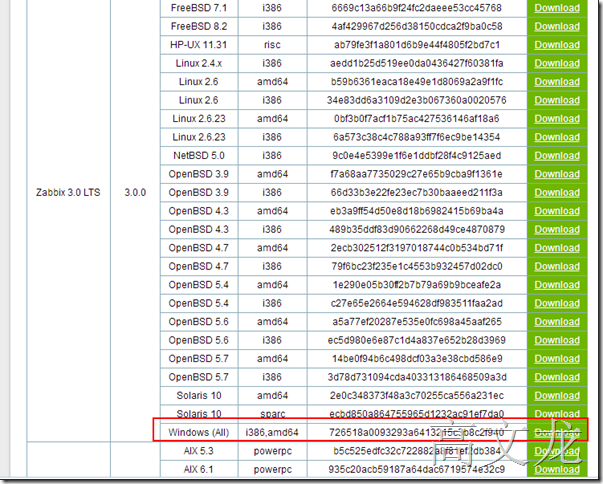603x484 pixels.
Task: Download the OpenBSD 4.3 i386 agent
Action: pos(557,230)
